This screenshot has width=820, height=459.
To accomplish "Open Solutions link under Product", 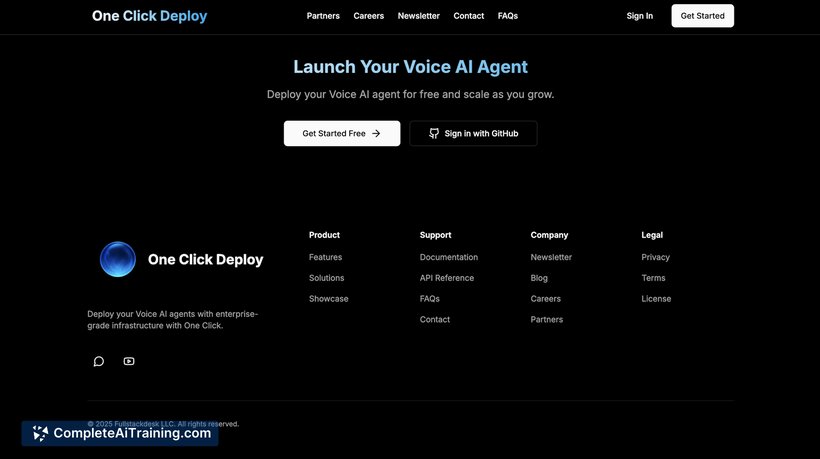I will [326, 278].
